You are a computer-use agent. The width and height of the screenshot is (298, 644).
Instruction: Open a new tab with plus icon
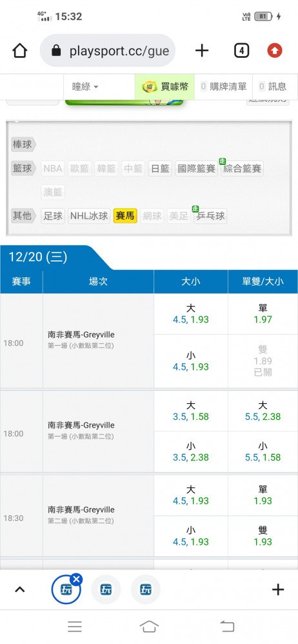pos(202,51)
